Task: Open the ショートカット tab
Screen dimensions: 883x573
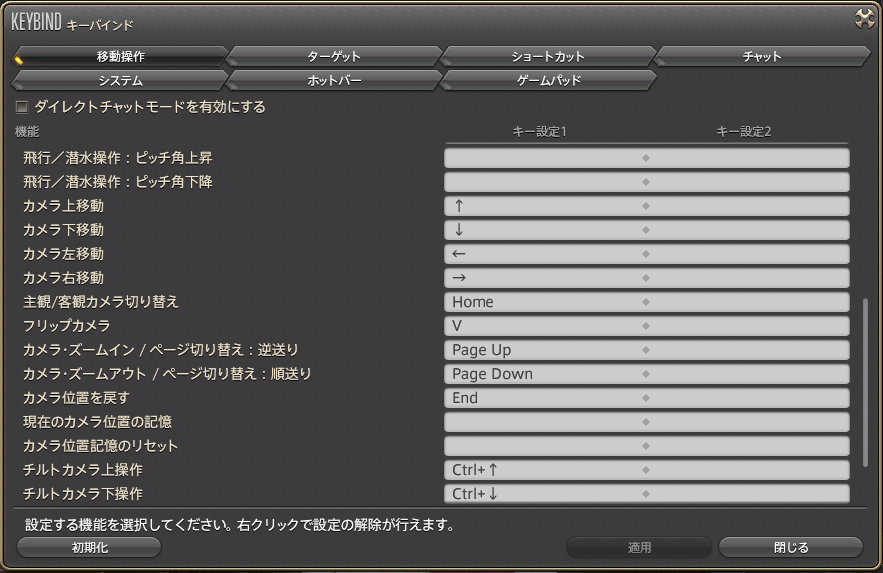Action: 548,56
